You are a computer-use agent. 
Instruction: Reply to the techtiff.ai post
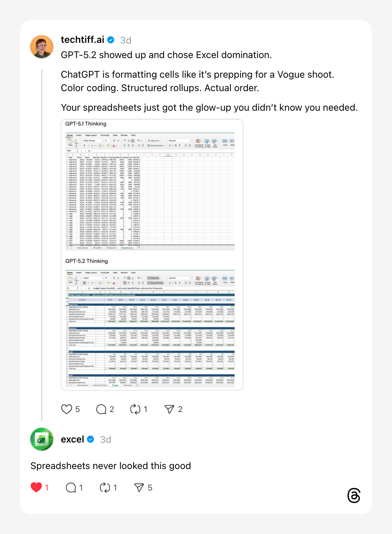click(x=102, y=409)
